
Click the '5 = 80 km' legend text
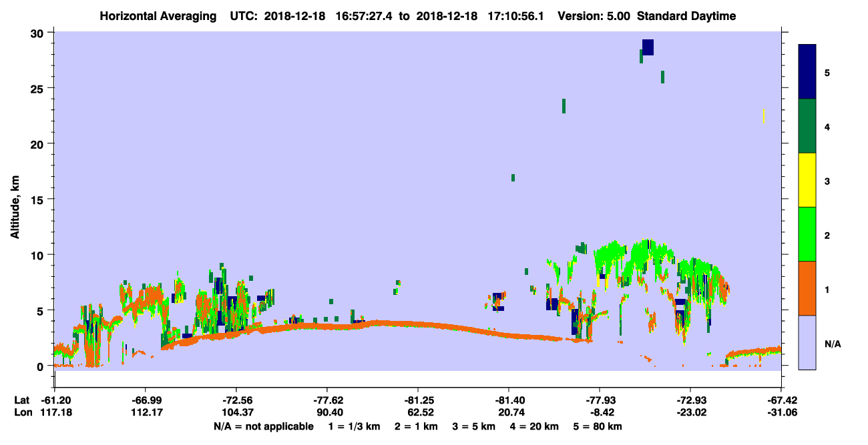[598, 426]
